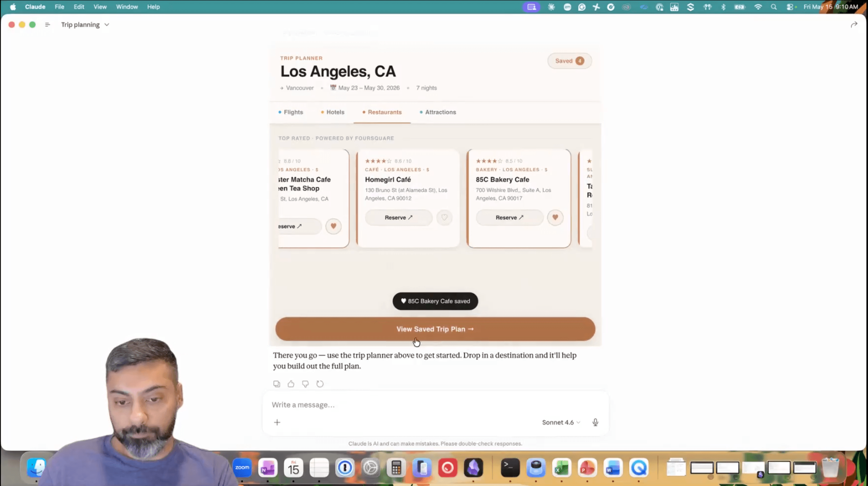Open 1Password from the Dock
The image size is (868, 486).
345,468
